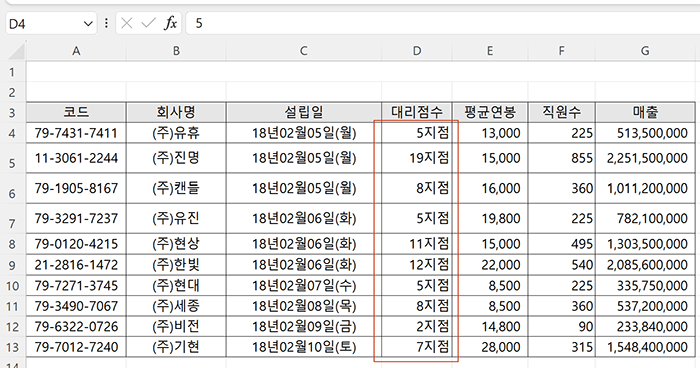Select column A header
700x368 pixels.
tap(76, 51)
